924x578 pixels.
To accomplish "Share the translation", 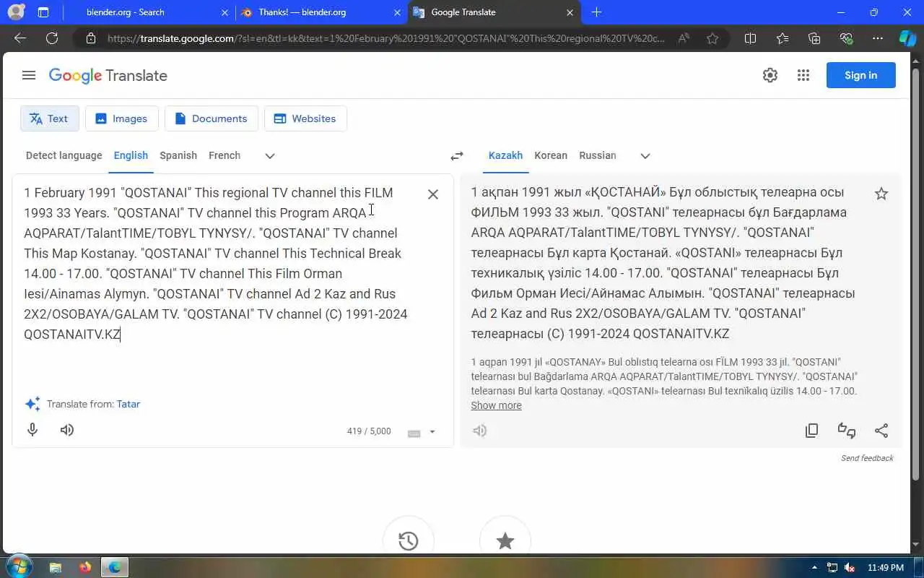I will (881, 431).
